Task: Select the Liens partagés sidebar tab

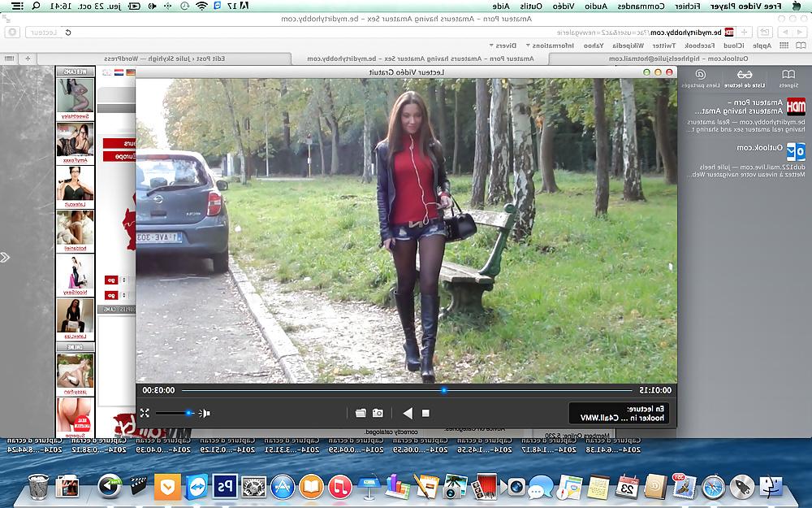Action: pos(700,78)
